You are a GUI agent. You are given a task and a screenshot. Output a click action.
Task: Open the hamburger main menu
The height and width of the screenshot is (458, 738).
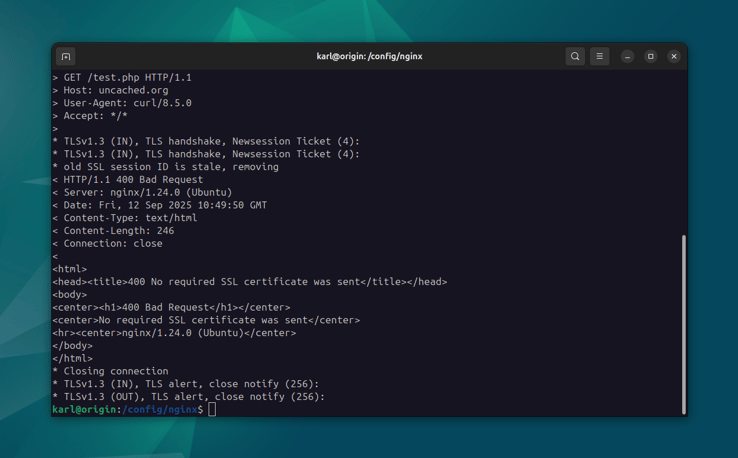click(x=599, y=57)
